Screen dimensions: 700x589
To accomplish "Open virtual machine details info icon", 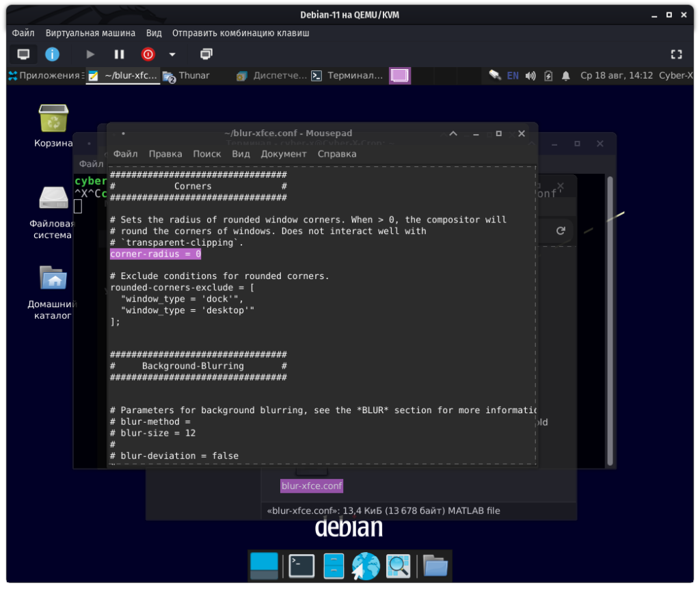I will (52, 54).
